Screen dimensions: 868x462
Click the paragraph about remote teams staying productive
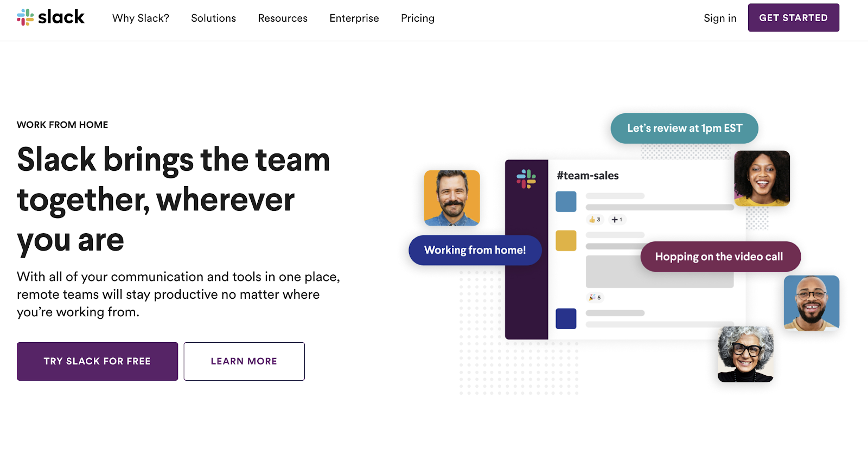click(x=178, y=294)
